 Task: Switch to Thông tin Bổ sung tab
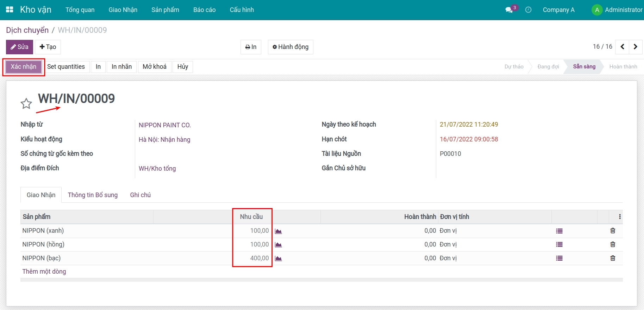pos(93,195)
